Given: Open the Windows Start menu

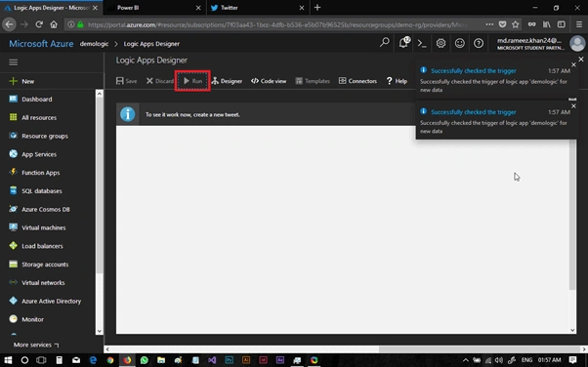Looking at the screenshot, I should click(8, 360).
